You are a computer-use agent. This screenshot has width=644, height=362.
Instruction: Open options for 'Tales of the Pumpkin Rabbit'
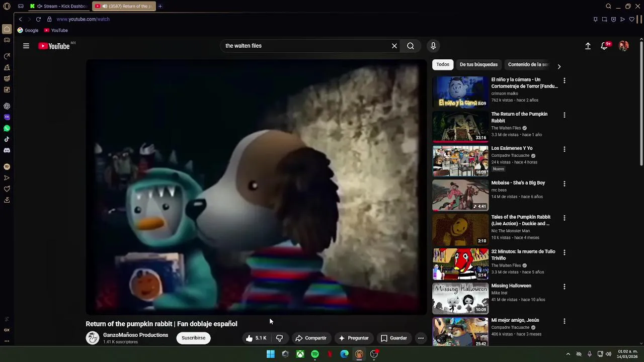click(565, 218)
